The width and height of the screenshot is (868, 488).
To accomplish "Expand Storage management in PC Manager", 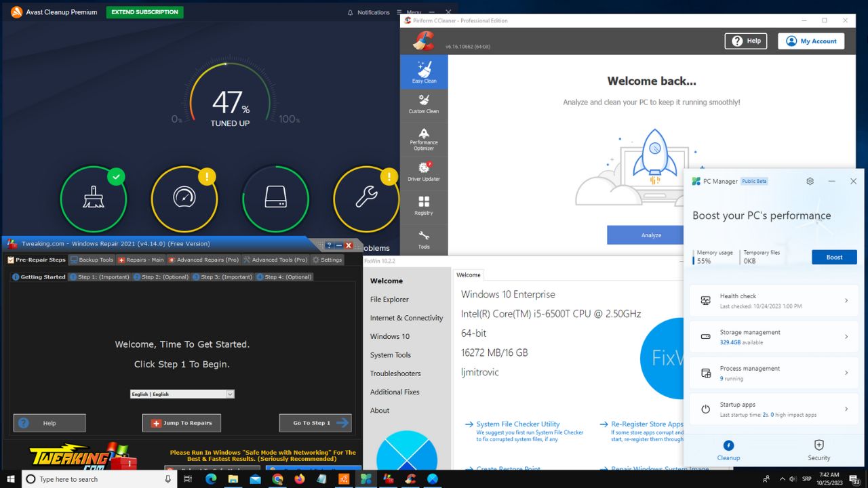I will 774,337.
